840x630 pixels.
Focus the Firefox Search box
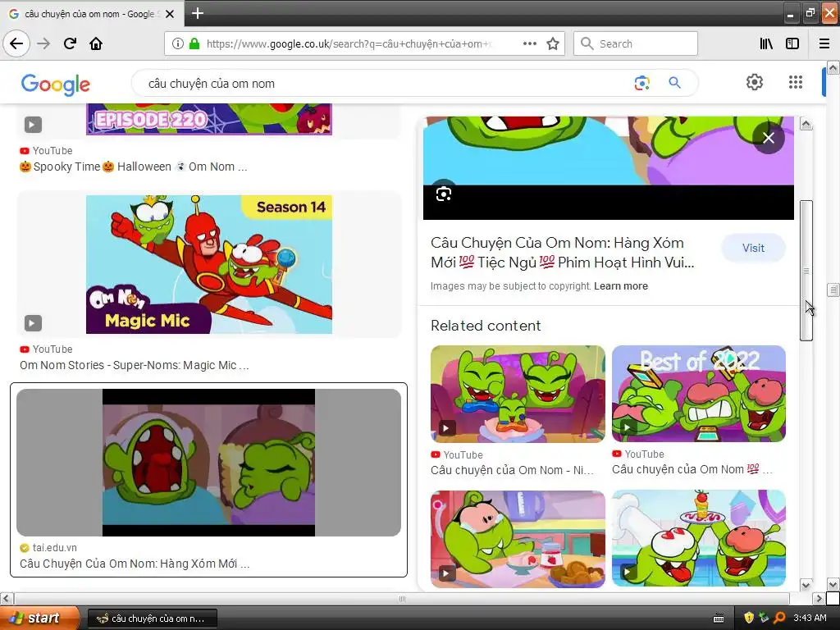coord(636,43)
